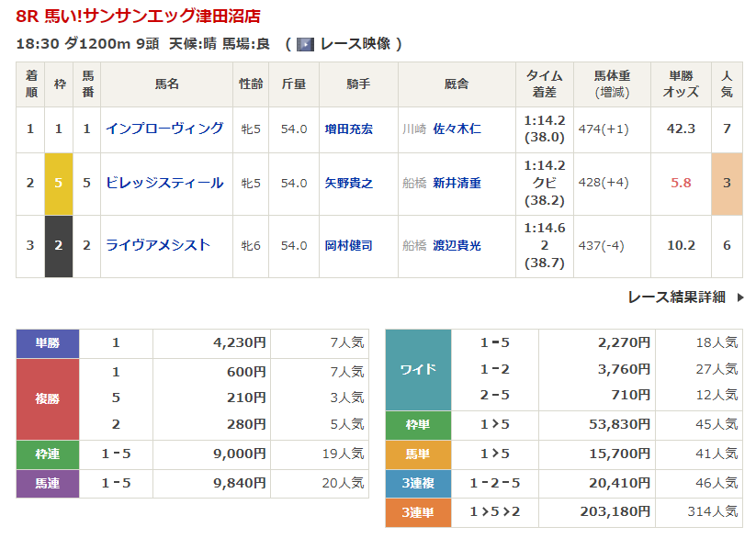The image size is (756, 538).
Task: Click the yellow frame 5 swatch
Action: pos(59,183)
